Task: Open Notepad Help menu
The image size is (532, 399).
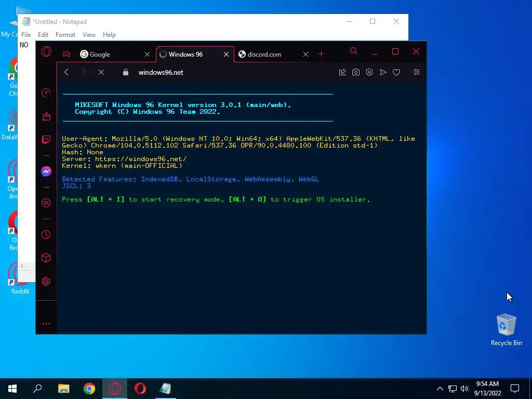Action: (x=109, y=35)
